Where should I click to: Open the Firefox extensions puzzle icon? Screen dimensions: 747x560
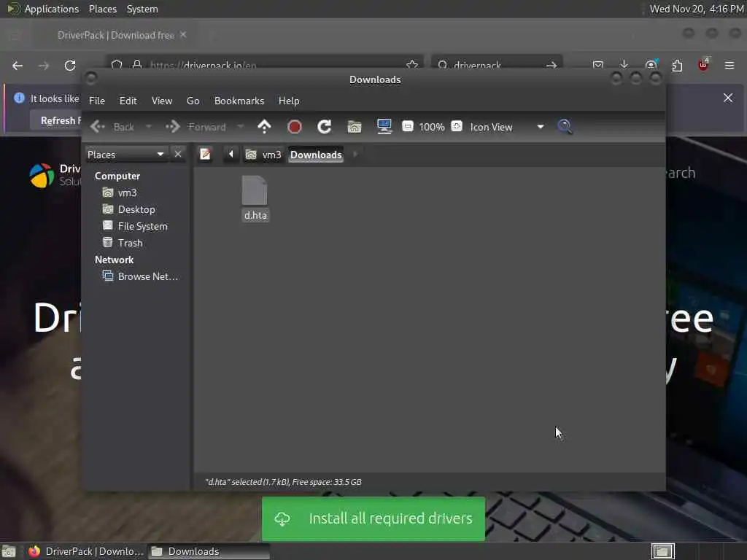(677, 65)
